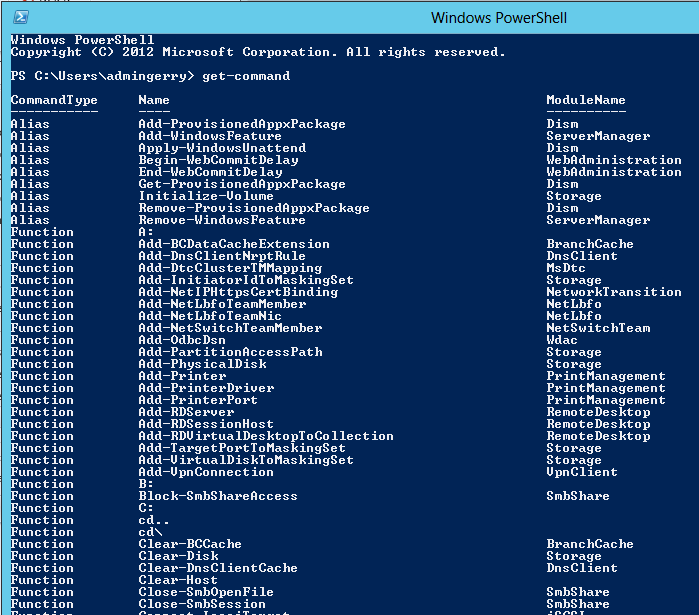Click Clear-Host function name

[178, 581]
